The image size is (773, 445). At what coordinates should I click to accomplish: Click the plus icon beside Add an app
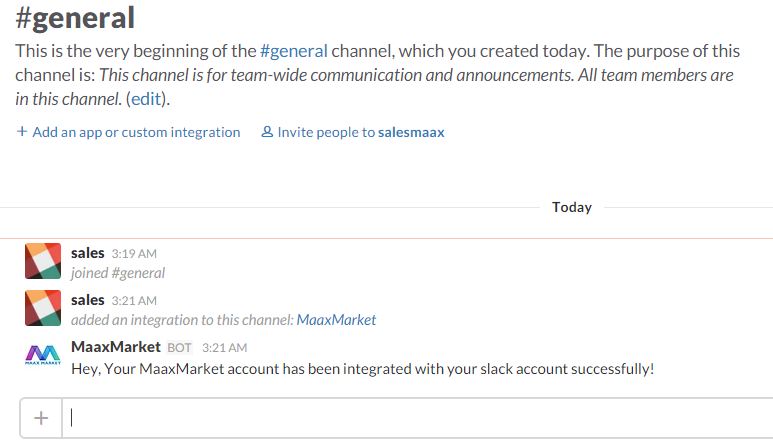pos(22,132)
